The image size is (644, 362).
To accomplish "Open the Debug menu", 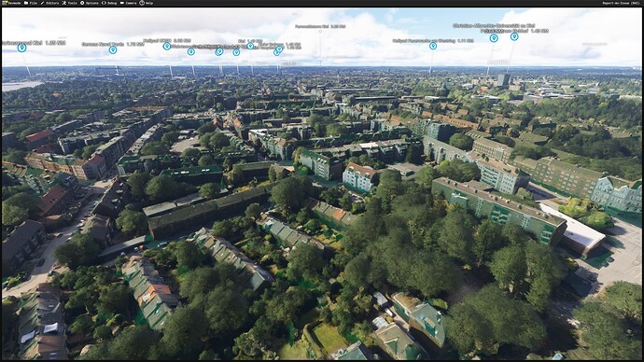I will 109,3.
